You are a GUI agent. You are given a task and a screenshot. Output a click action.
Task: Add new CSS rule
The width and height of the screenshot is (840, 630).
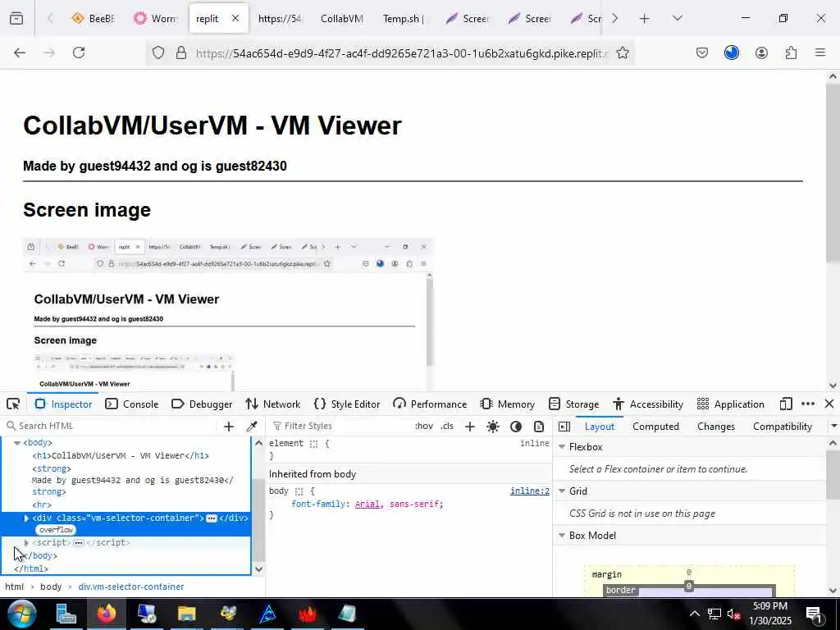pyautogui.click(x=470, y=426)
